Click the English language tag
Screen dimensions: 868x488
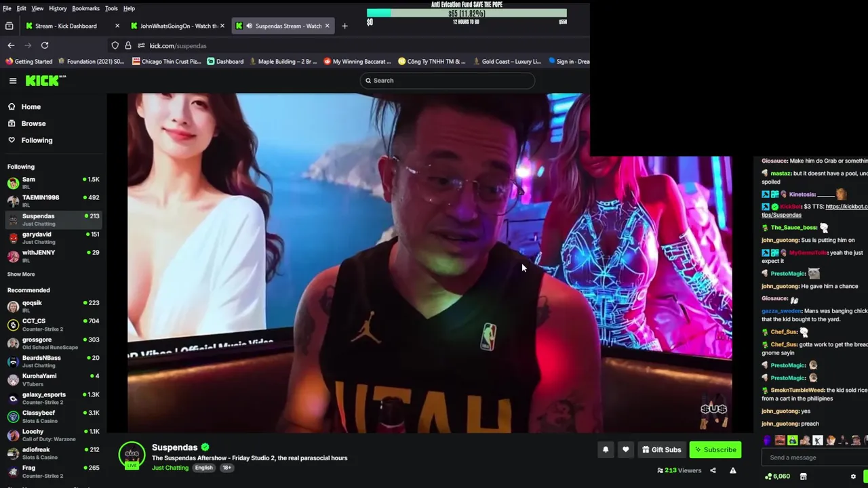204,468
